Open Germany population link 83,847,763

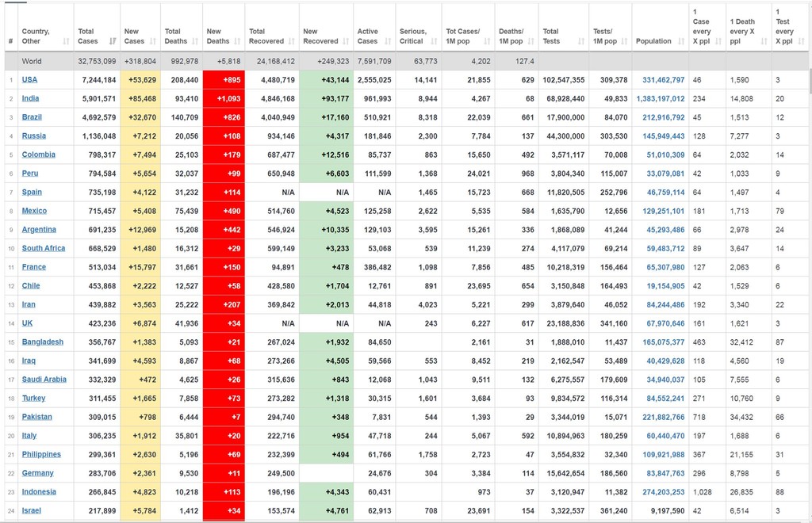(665, 473)
